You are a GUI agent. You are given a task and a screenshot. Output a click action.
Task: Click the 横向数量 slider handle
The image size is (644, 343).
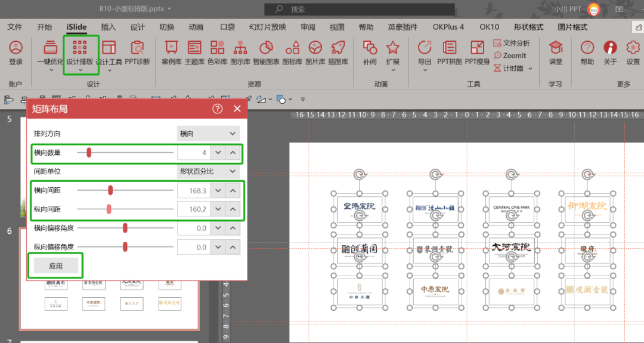(x=89, y=153)
